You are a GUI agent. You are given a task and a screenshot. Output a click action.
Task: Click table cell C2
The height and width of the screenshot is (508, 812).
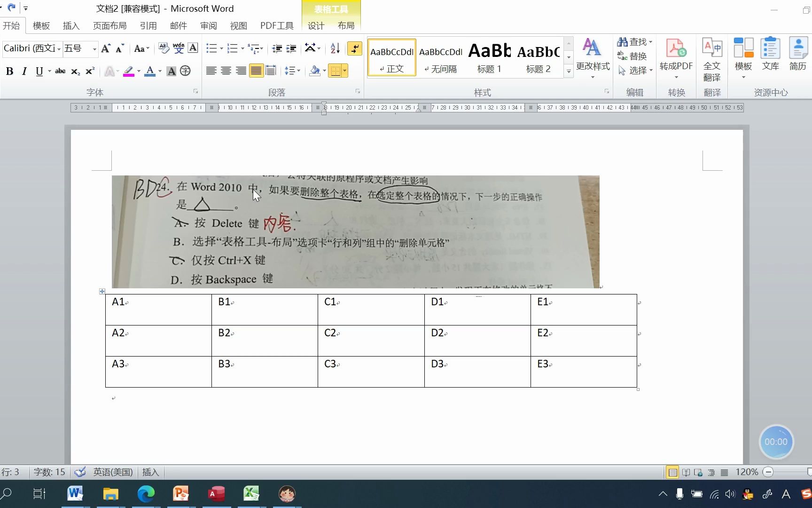tap(371, 341)
